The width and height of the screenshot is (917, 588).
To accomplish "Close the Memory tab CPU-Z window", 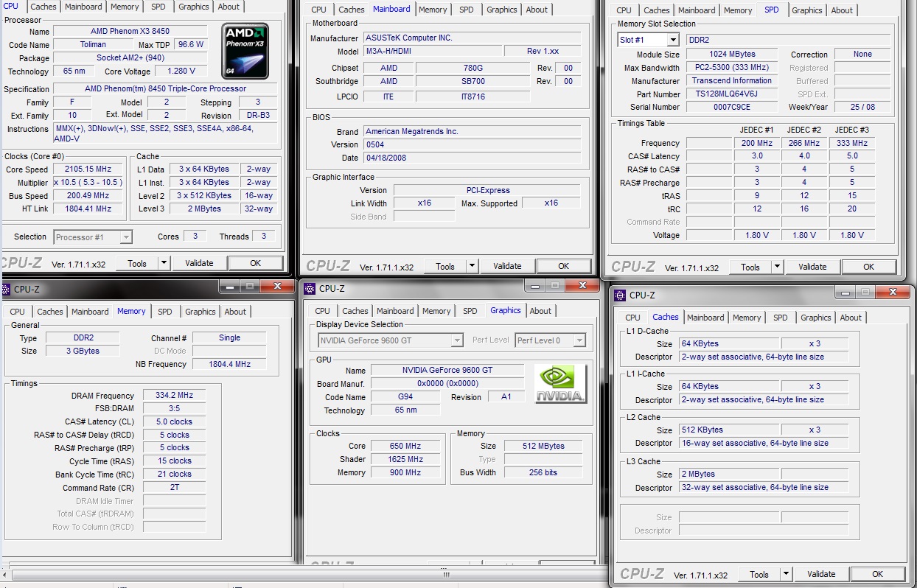I will pyautogui.click(x=278, y=287).
